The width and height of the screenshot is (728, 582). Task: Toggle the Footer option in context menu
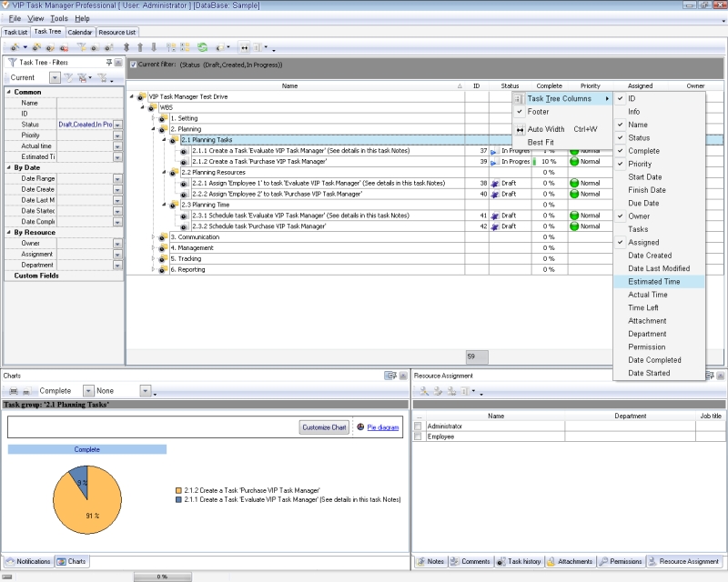click(x=561, y=112)
